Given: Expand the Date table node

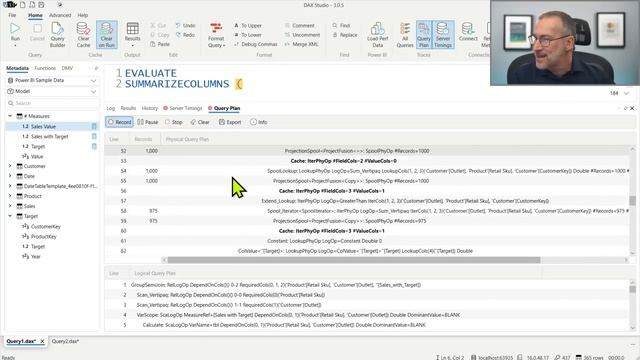Looking at the screenshot, I should pos(10,176).
